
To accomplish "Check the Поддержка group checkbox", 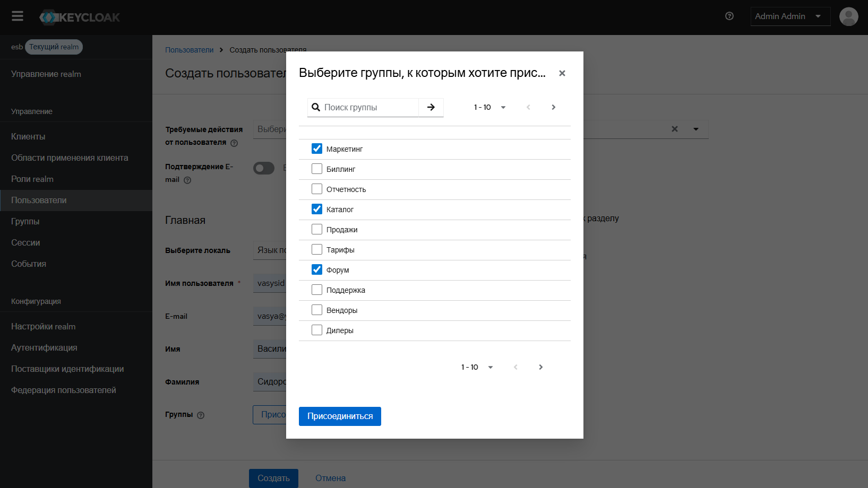I will click(317, 290).
